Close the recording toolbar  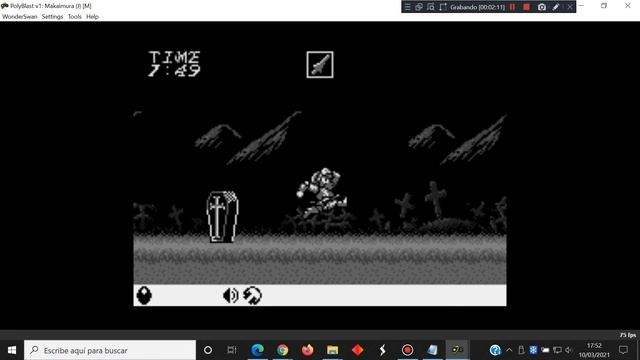[570, 7]
